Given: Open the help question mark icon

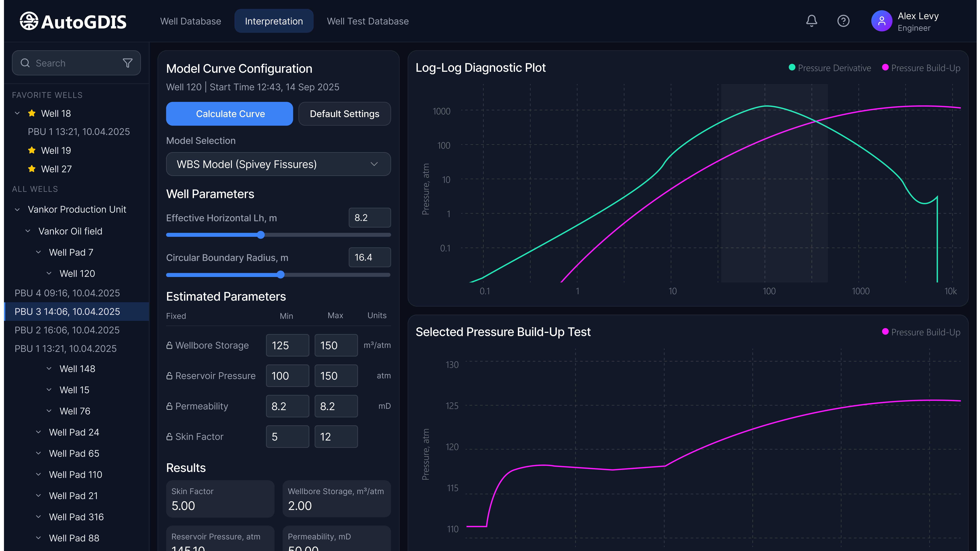Looking at the screenshot, I should coord(843,21).
